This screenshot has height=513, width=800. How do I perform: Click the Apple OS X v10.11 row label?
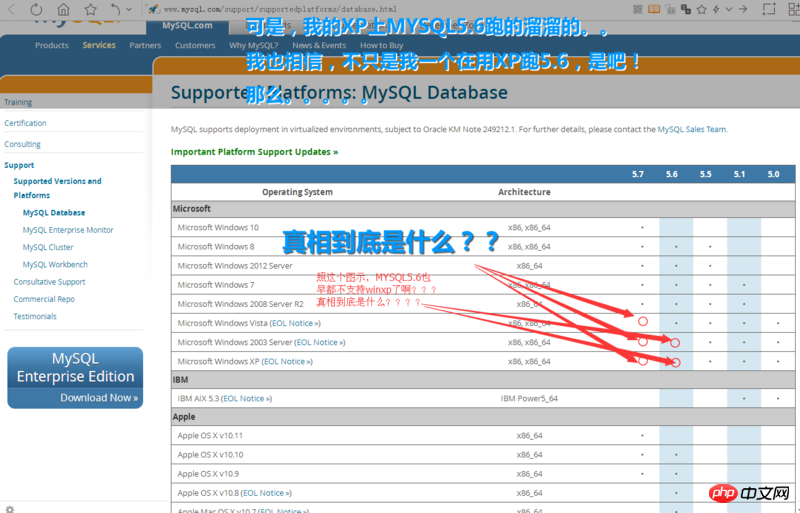(210, 436)
